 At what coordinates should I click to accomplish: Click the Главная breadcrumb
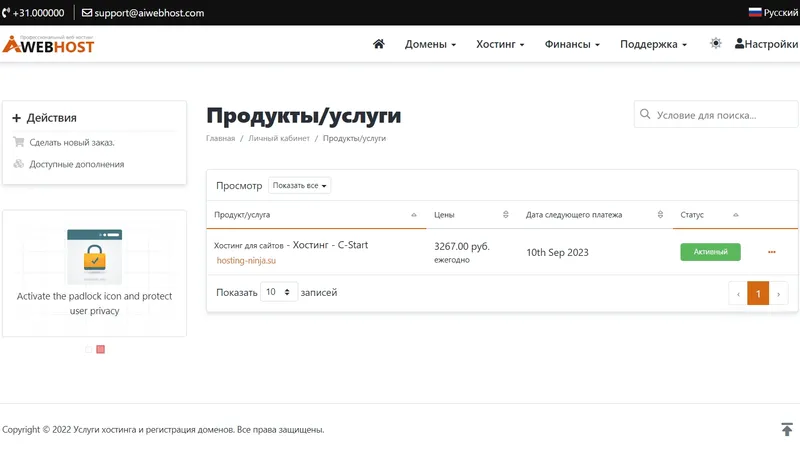(220, 138)
